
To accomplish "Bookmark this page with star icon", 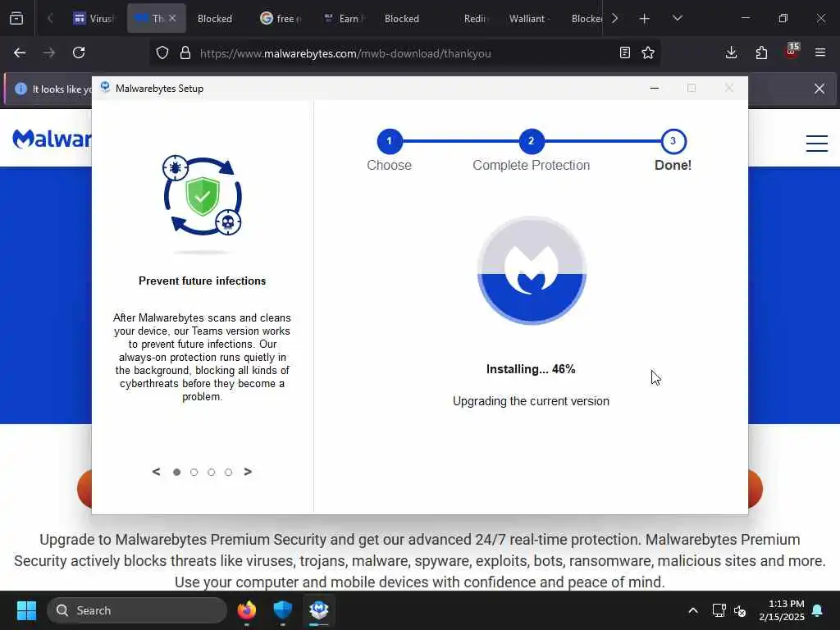I will coord(648,52).
